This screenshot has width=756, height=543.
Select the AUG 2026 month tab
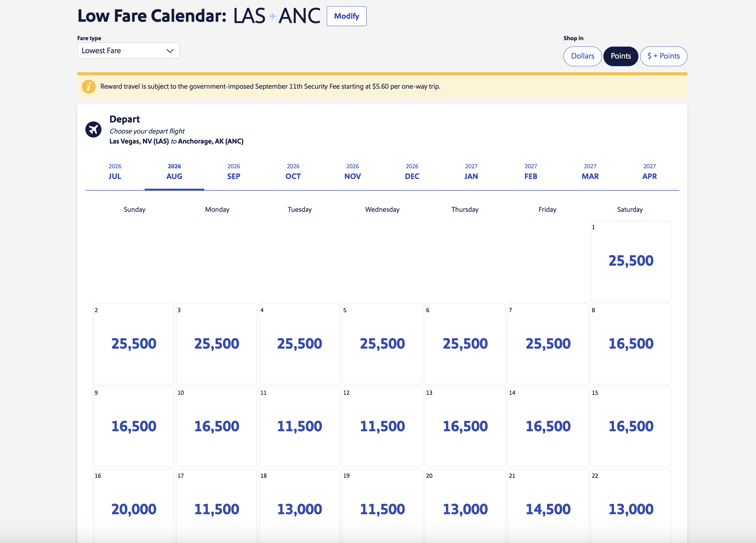tap(174, 172)
